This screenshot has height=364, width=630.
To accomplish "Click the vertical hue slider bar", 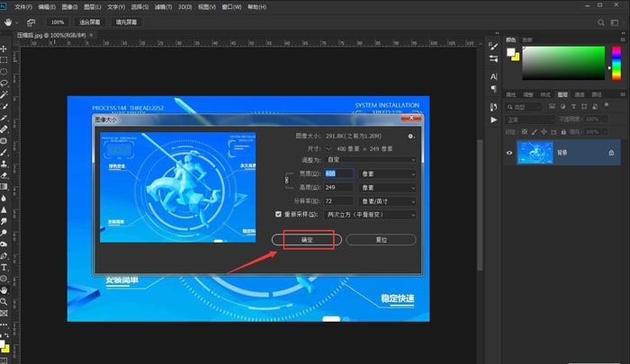I will click(616, 62).
